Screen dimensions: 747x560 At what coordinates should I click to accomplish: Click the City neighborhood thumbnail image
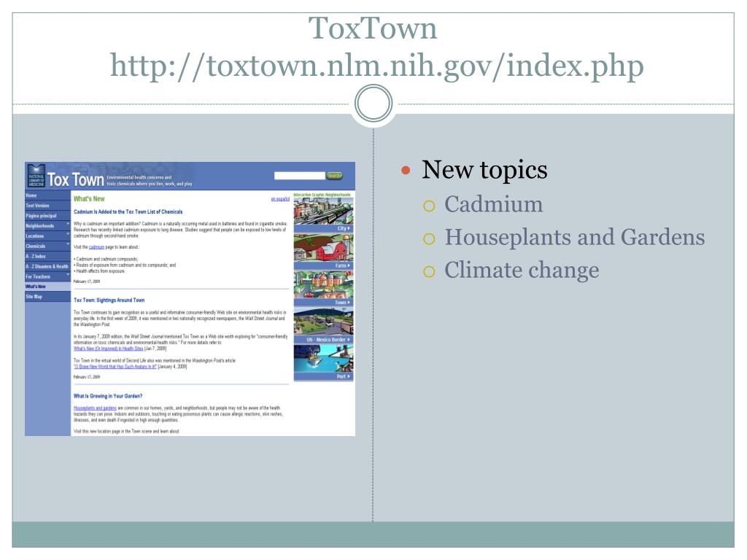[x=323, y=211]
